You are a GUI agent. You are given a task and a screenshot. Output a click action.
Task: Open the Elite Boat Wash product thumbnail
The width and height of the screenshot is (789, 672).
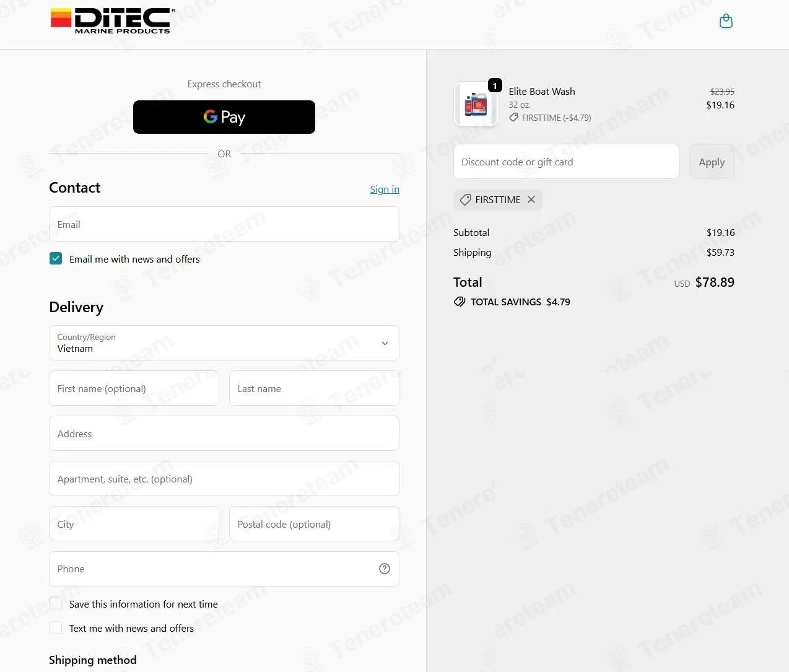pyautogui.click(x=476, y=105)
